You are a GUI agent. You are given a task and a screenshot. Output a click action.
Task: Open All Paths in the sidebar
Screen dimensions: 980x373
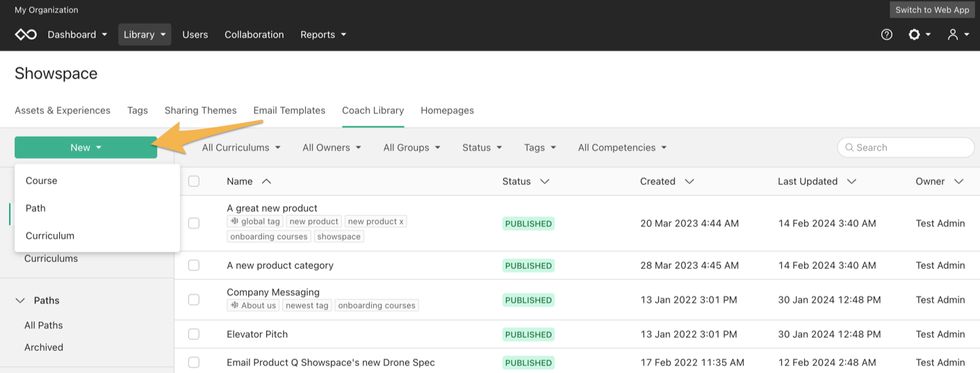(44, 325)
